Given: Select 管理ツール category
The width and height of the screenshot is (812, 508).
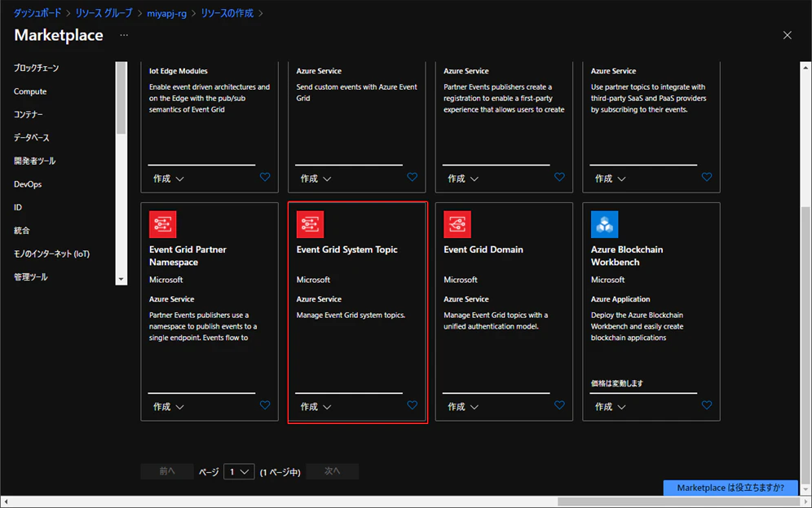Looking at the screenshot, I should (30, 277).
